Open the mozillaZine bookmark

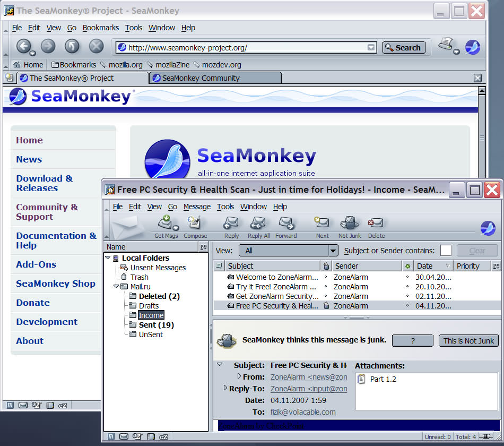click(168, 65)
